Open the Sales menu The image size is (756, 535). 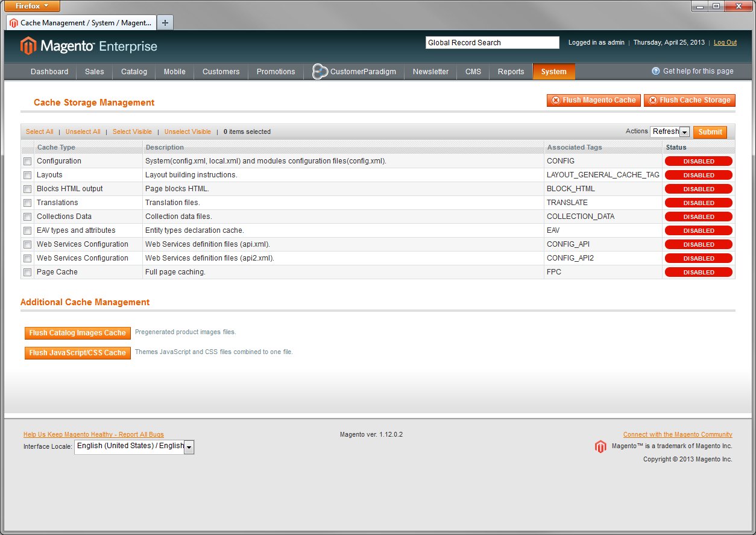click(94, 71)
